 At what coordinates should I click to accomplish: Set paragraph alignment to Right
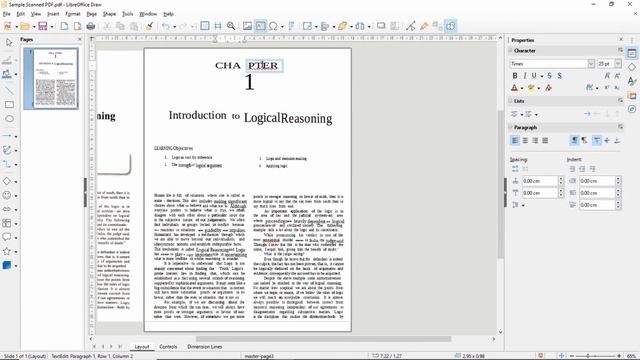pos(535,140)
